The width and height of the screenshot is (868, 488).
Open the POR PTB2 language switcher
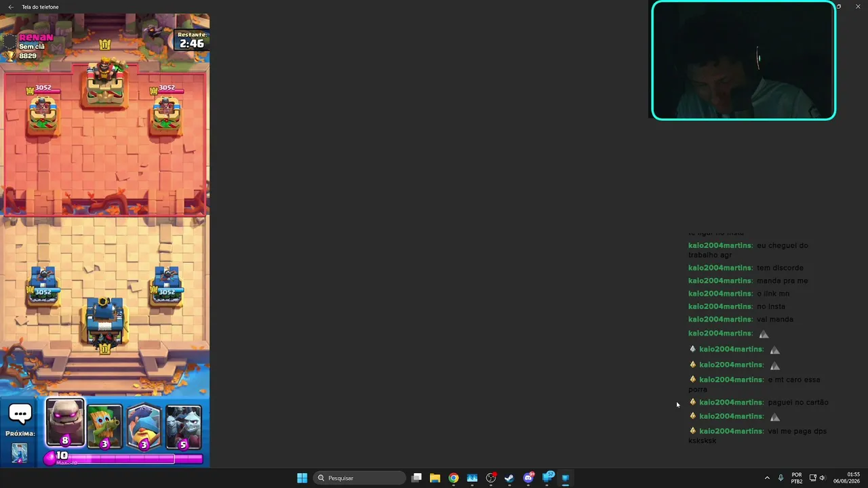(797, 478)
